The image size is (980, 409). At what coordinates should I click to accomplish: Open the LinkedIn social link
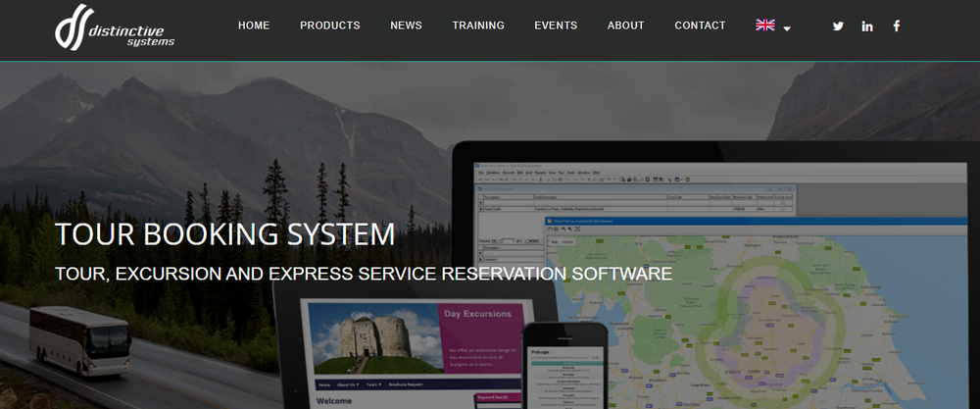pyautogui.click(x=867, y=26)
